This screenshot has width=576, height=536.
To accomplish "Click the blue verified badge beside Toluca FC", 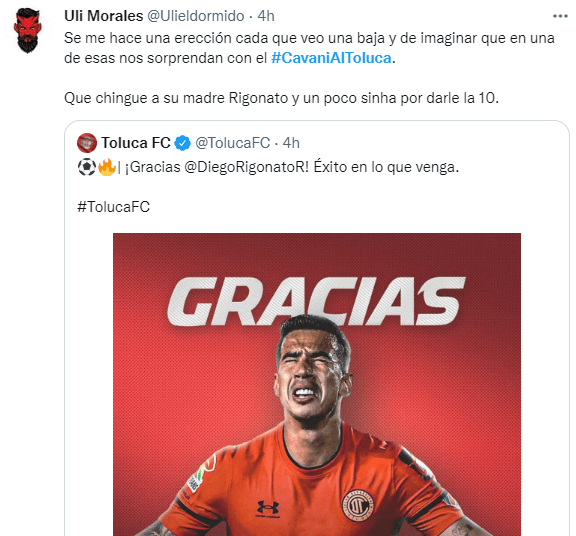I will pyautogui.click(x=183, y=143).
